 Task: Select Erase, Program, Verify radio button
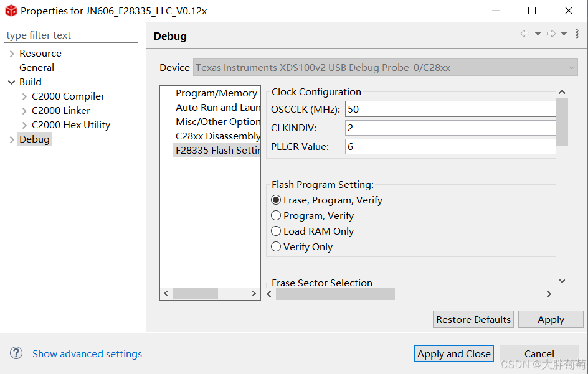(276, 200)
